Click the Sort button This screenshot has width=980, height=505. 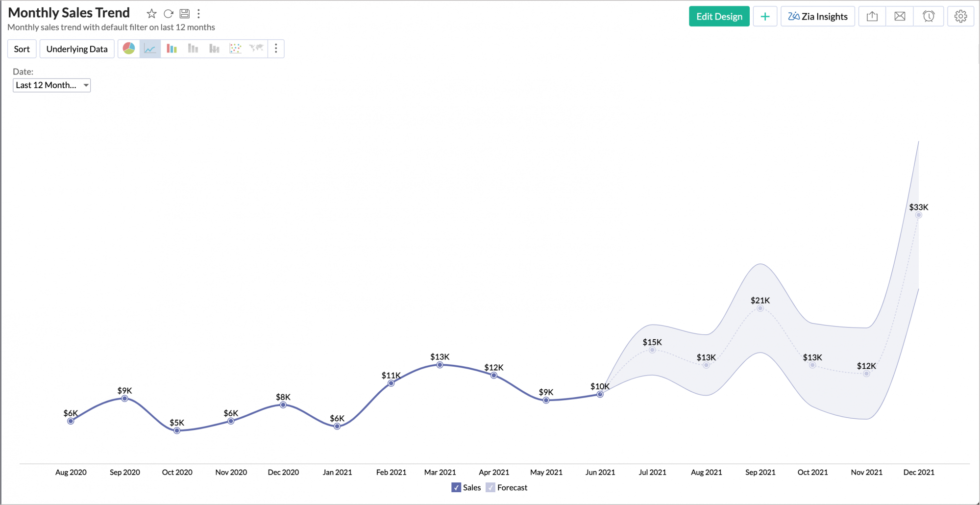pos(22,49)
